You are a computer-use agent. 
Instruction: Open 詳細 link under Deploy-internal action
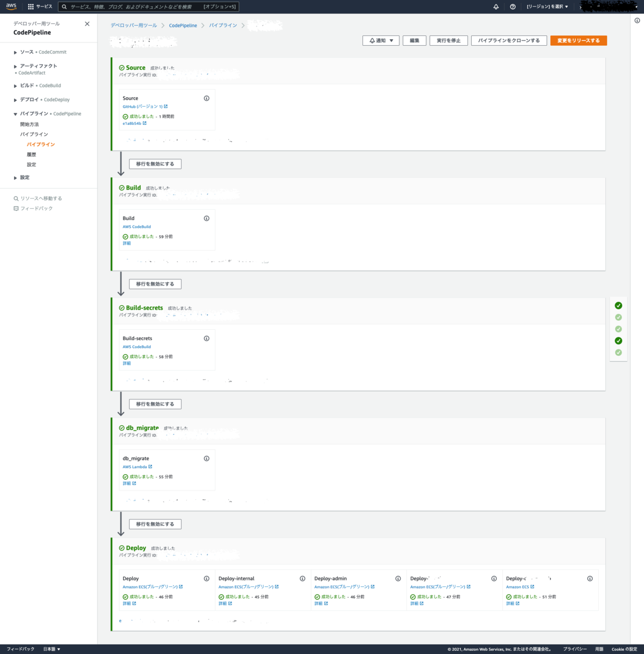point(225,603)
